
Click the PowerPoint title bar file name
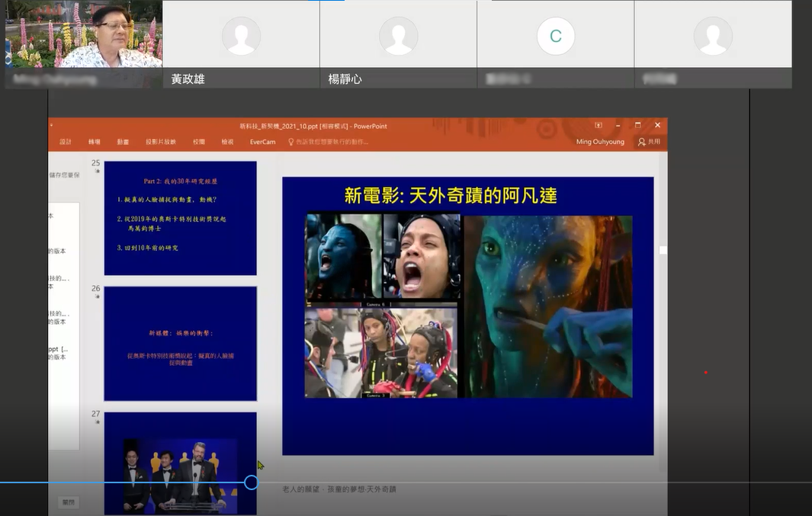313,126
